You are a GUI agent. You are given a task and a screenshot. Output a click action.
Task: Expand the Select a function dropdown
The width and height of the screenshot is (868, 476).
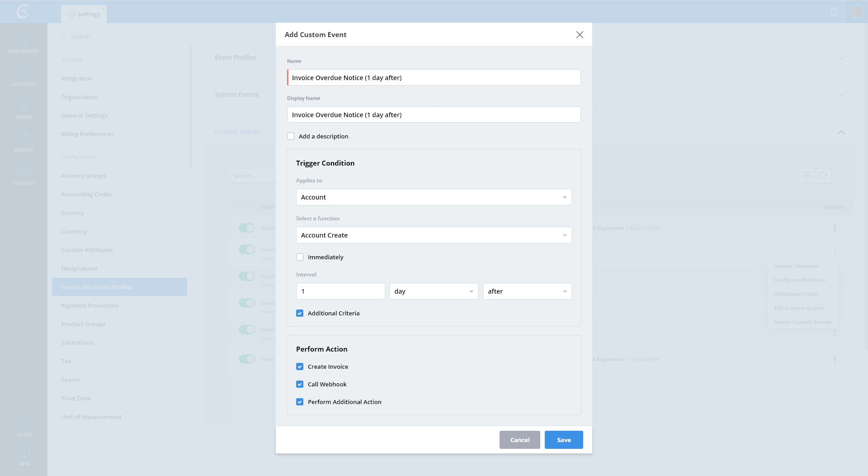pyautogui.click(x=434, y=235)
